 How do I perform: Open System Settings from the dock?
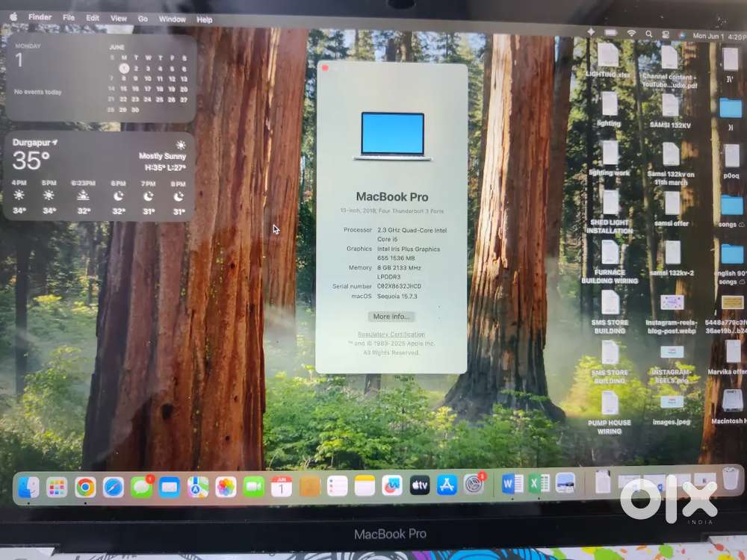coord(474,485)
